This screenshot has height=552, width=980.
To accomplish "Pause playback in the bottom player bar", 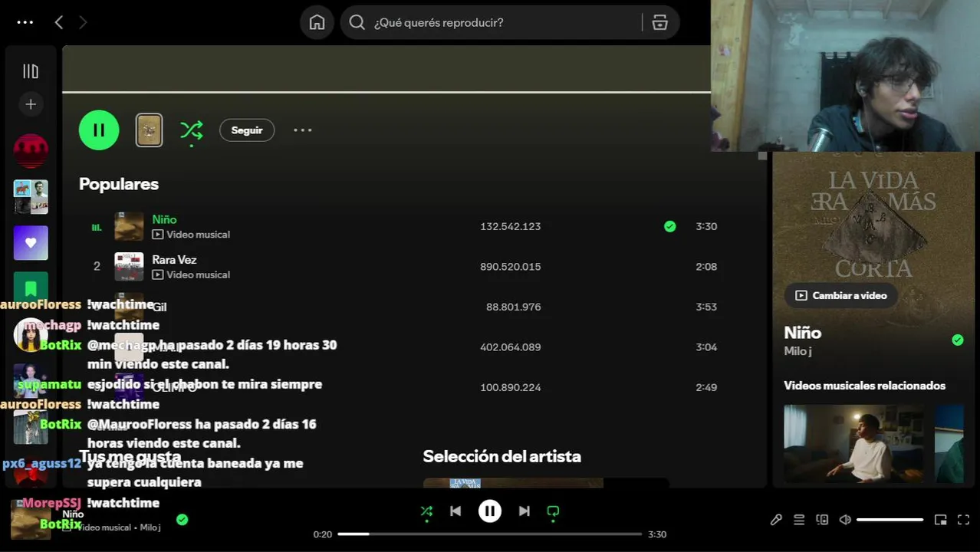I will coord(490,511).
